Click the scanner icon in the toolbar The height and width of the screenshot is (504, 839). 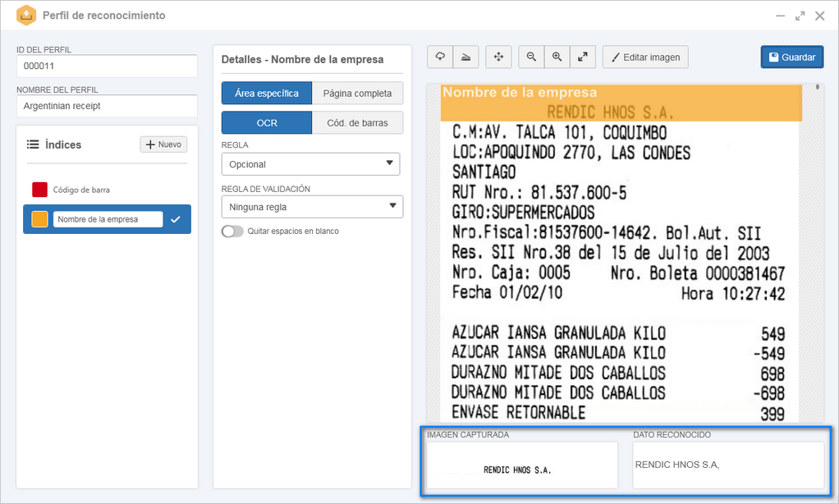click(x=466, y=57)
